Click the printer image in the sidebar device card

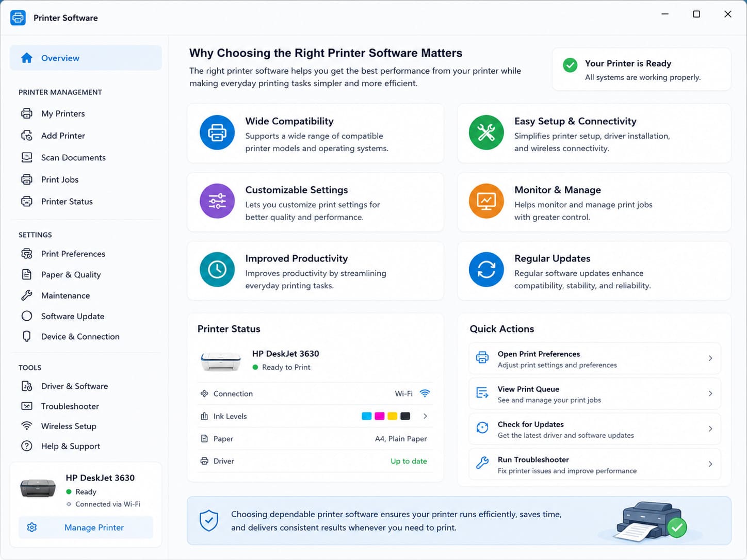(x=38, y=488)
